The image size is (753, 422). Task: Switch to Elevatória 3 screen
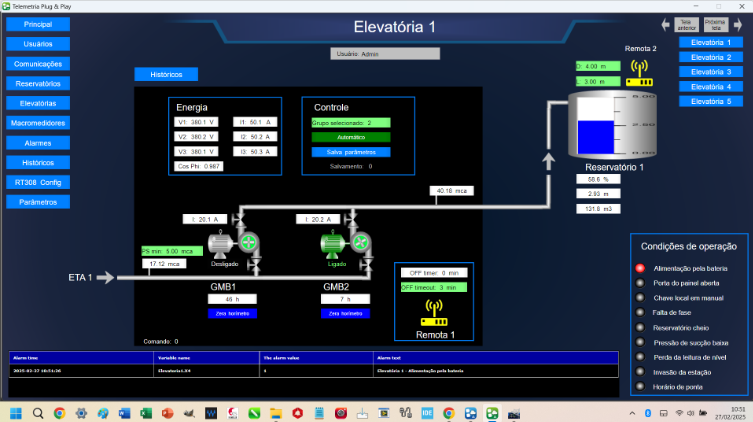[x=712, y=72]
